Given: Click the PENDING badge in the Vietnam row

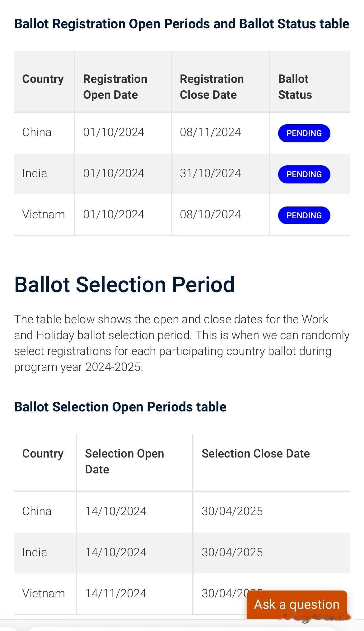Looking at the screenshot, I should point(304,216).
